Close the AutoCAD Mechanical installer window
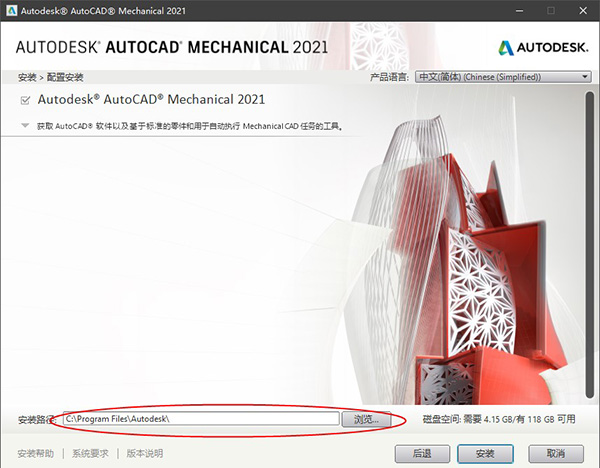Screen dimensions: 600x468 click(x=580, y=10)
